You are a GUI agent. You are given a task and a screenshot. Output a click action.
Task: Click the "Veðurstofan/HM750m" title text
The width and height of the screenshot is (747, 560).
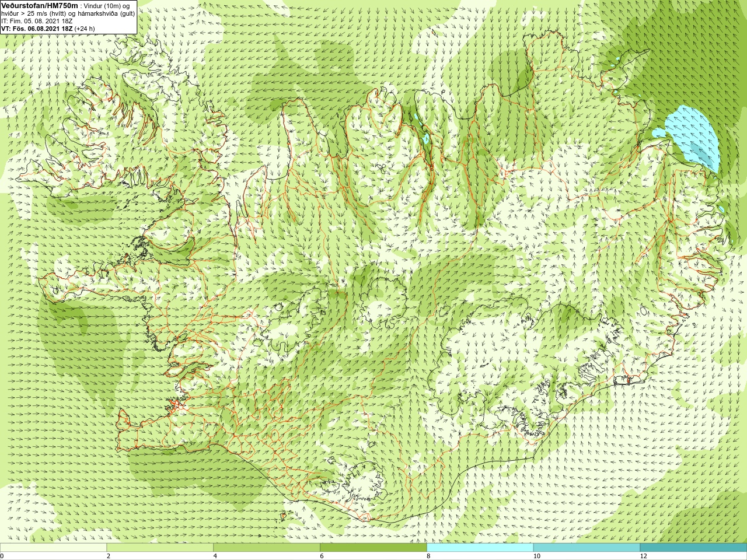point(40,5)
